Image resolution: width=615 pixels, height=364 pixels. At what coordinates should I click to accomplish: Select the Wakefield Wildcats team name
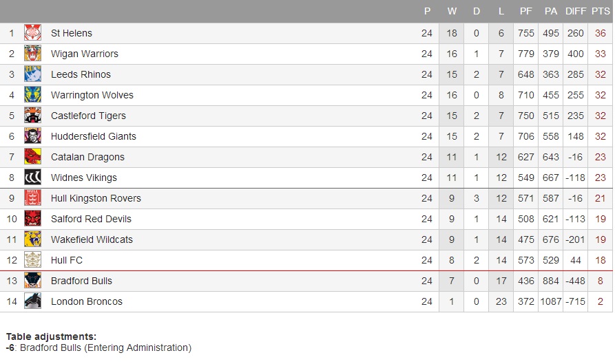(x=92, y=239)
